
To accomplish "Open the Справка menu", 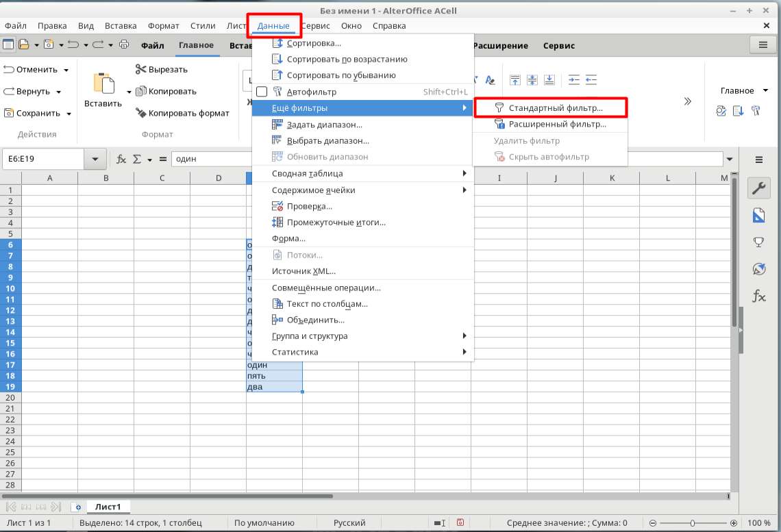I will (389, 26).
